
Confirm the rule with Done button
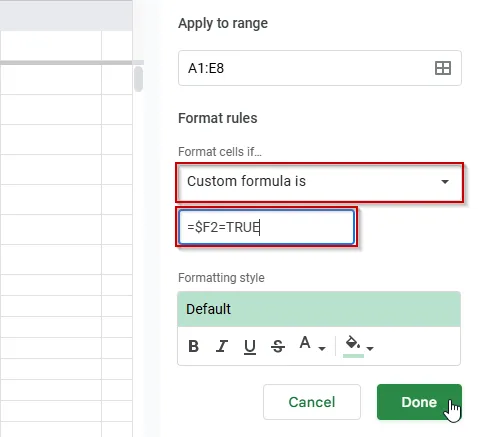pyautogui.click(x=419, y=402)
